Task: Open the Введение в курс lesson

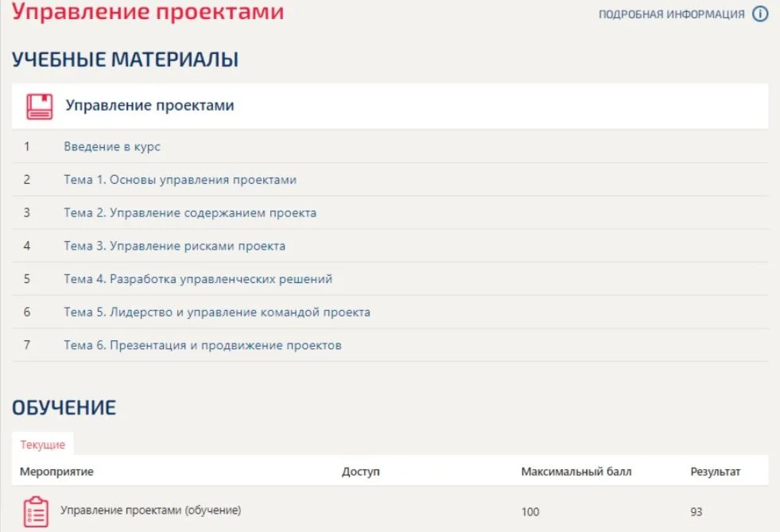Action: [x=112, y=146]
